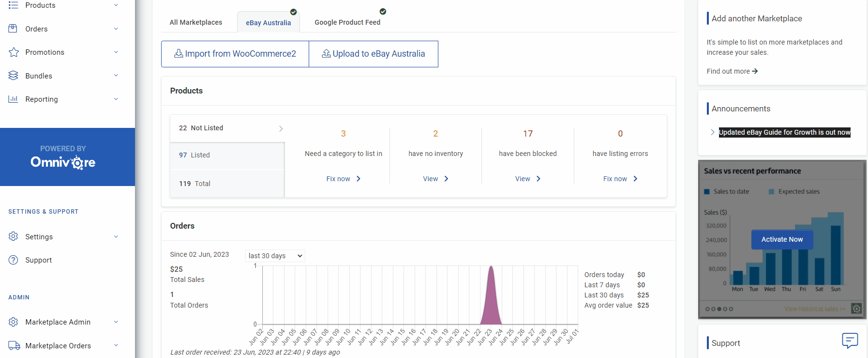Click the Products list icon in sidebar
This screenshot has width=868, height=358.
(14, 5)
